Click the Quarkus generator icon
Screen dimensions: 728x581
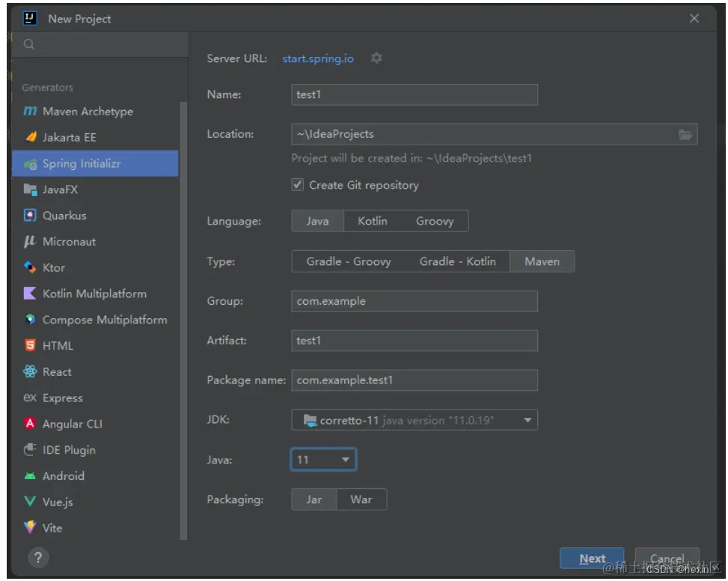[30, 216]
